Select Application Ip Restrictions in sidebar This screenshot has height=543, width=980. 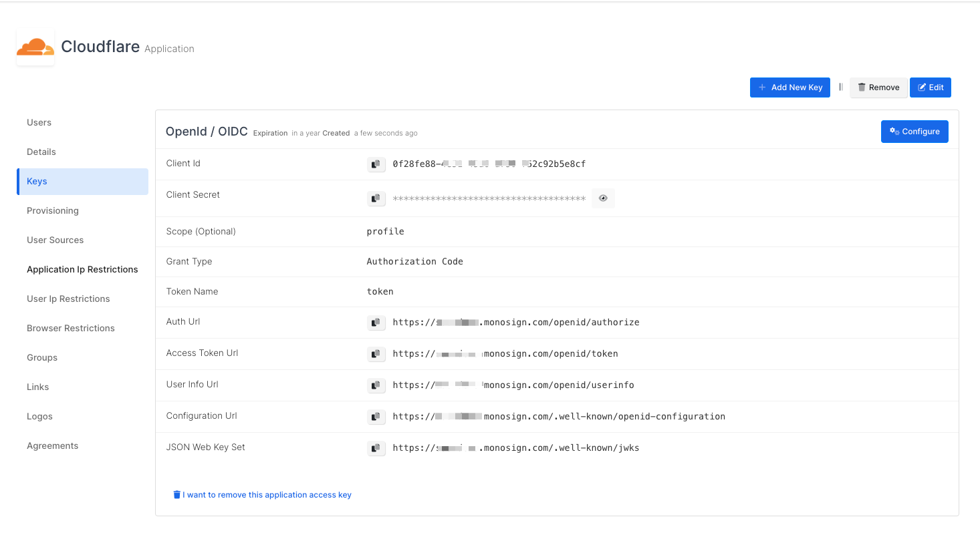tap(82, 270)
